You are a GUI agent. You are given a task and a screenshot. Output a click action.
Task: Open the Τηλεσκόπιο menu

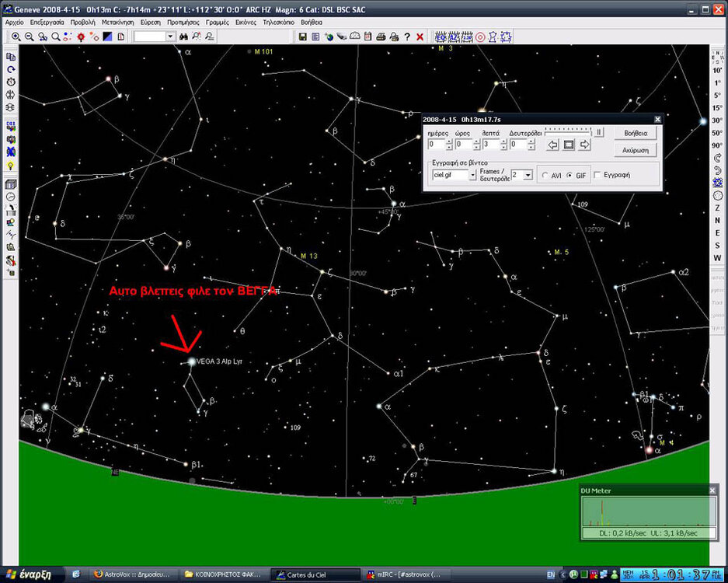[x=278, y=23]
